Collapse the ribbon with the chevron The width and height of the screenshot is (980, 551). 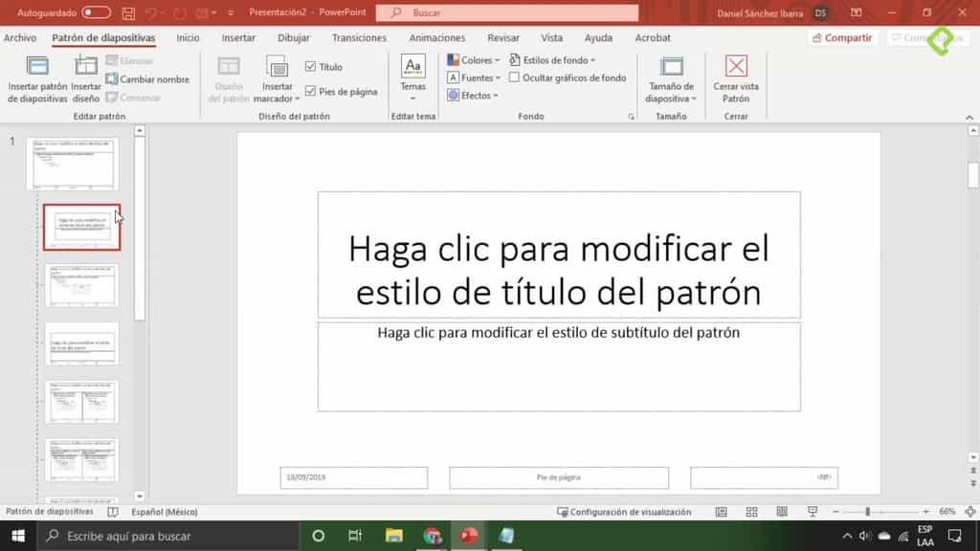[969, 117]
